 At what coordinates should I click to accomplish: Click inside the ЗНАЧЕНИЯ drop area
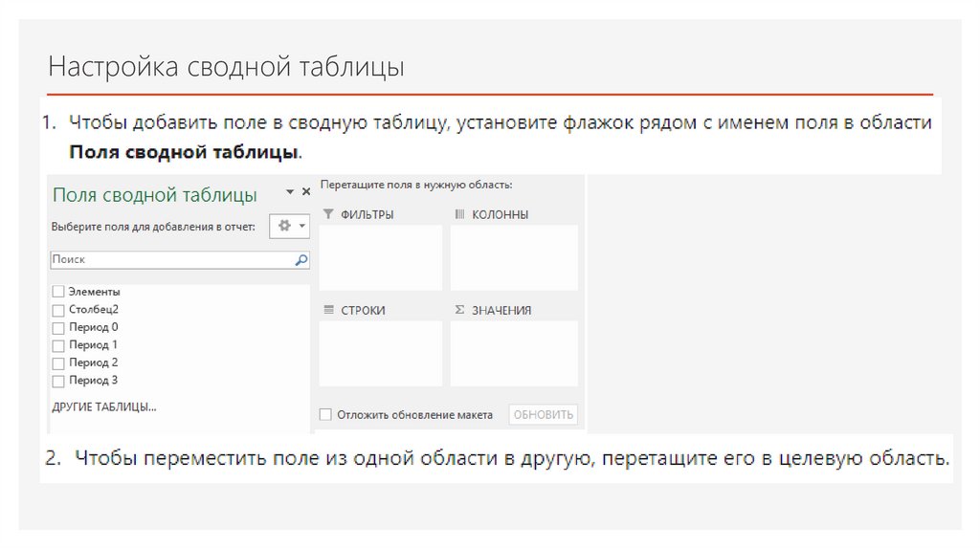(514, 354)
